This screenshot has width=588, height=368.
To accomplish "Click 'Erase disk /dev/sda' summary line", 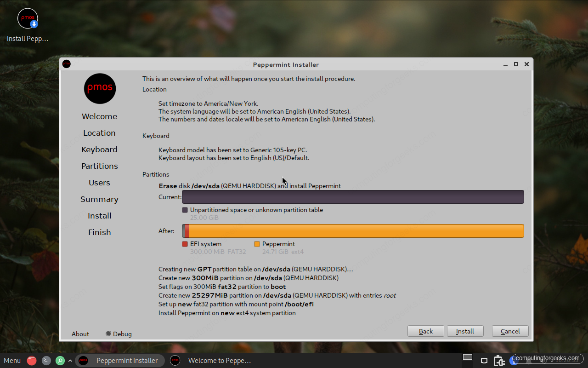I will (x=250, y=186).
